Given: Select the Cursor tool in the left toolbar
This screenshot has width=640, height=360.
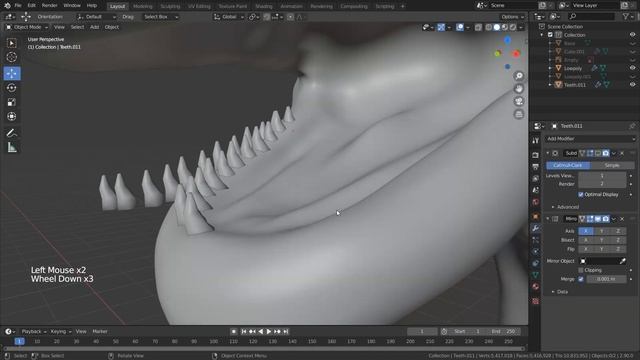Looking at the screenshot, I should click(12, 57).
